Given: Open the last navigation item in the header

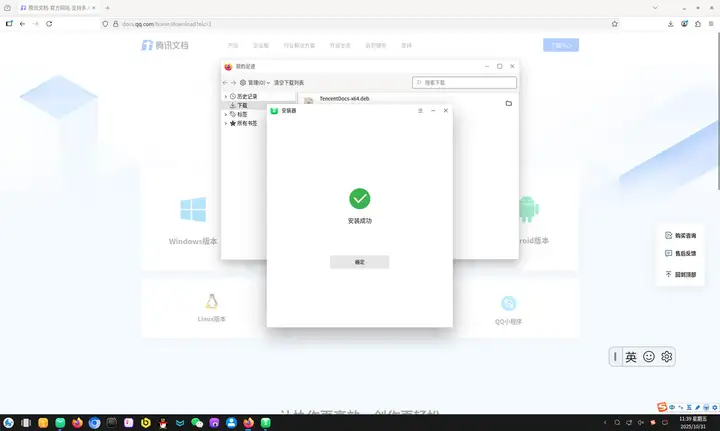Looking at the screenshot, I should coord(406,45).
